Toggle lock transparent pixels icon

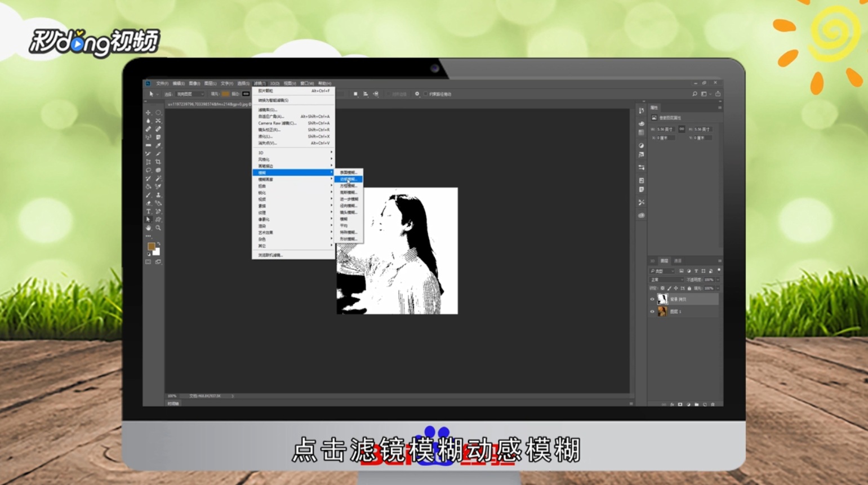coord(662,288)
